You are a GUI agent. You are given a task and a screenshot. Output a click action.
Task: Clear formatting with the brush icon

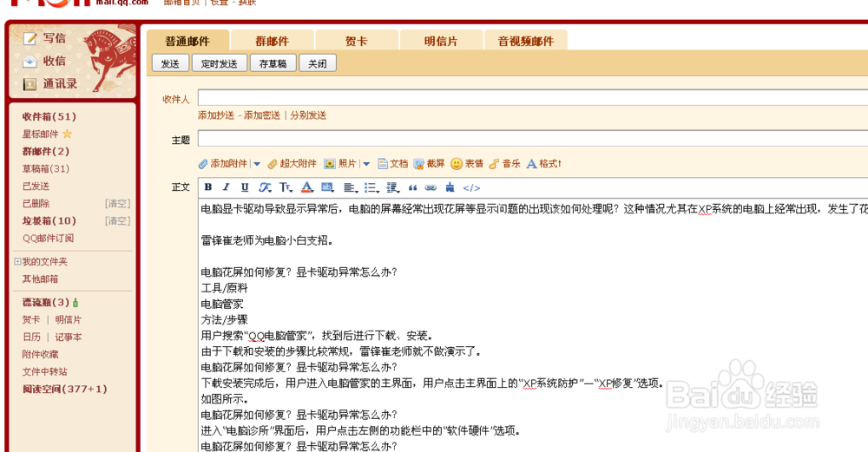coord(450,187)
